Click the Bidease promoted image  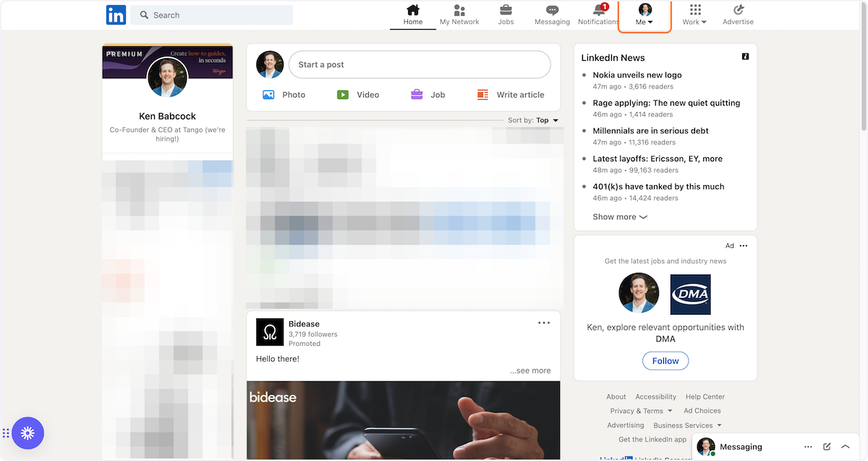click(403, 420)
